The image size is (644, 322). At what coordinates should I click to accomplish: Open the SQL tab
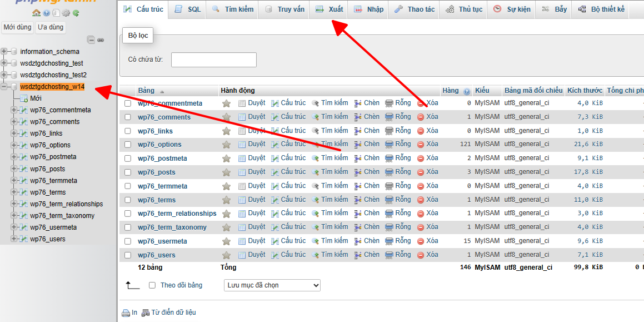pos(187,9)
